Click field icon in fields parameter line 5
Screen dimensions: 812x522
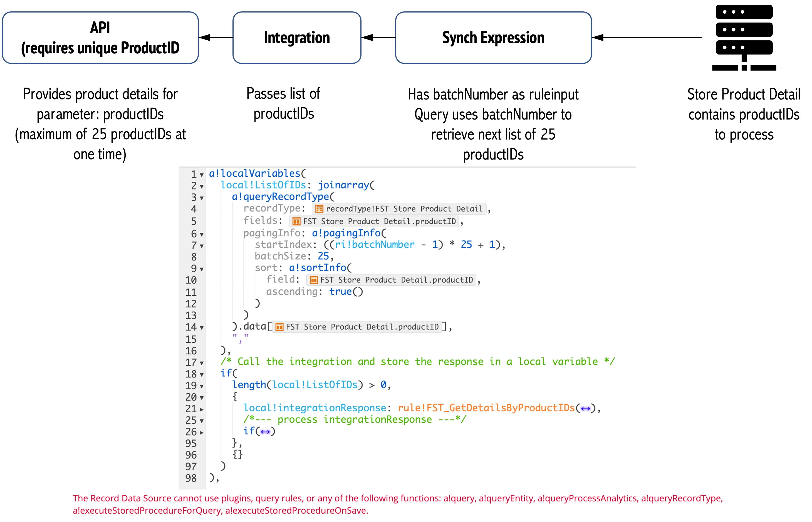pyautogui.click(x=296, y=221)
